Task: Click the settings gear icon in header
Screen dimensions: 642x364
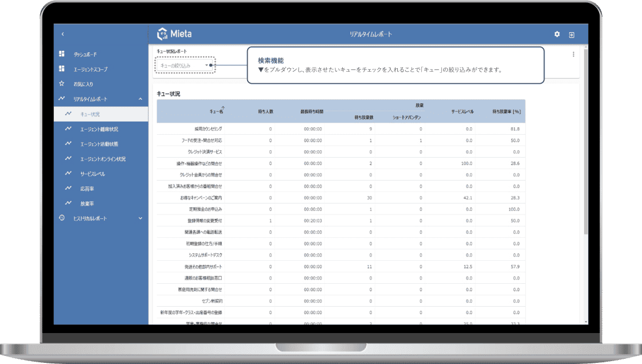Action: click(x=557, y=34)
